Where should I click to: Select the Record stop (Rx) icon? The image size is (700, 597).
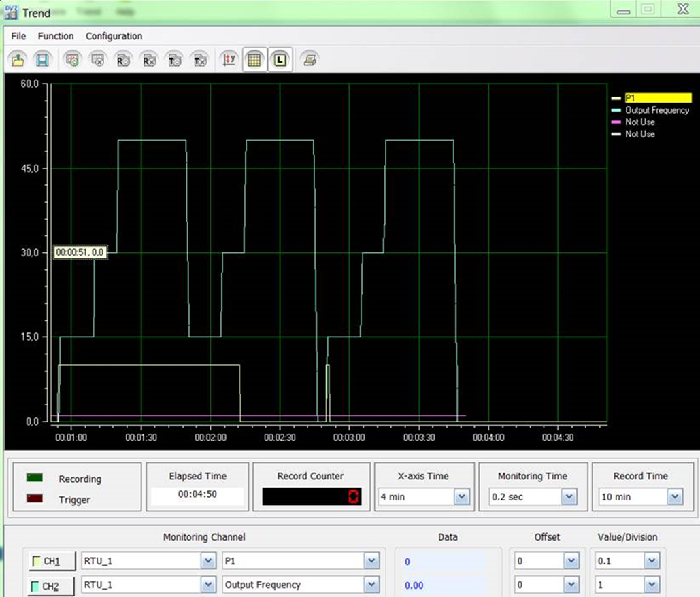149,59
